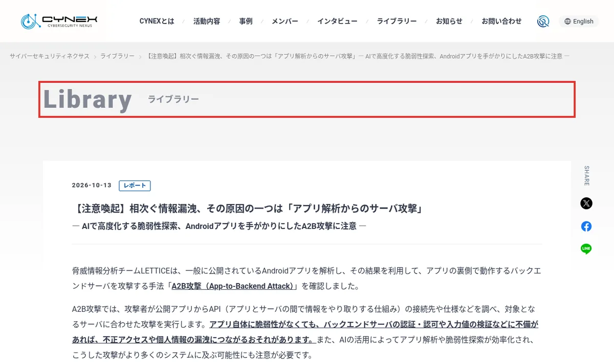Open the お知らせ page
The image size is (614, 364).
click(x=449, y=21)
